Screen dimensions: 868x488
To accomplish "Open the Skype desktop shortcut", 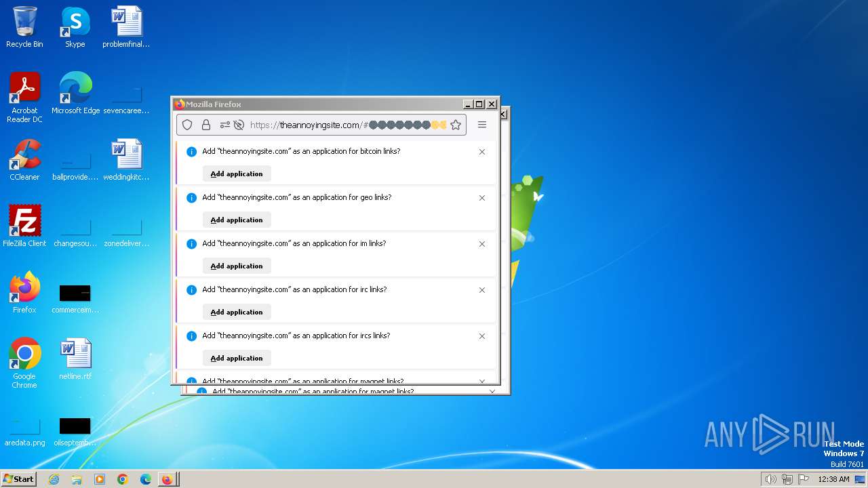I will pyautogui.click(x=75, y=27).
